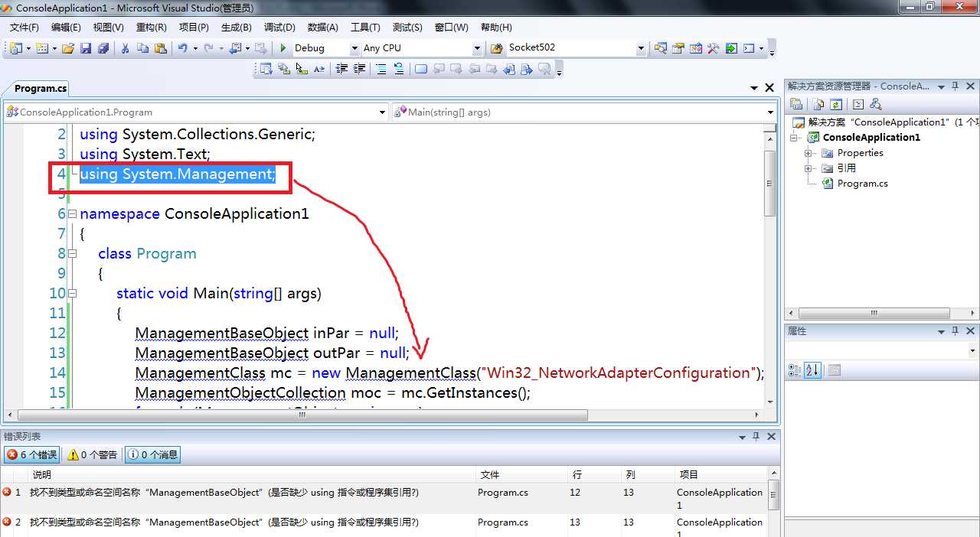
Task: Comment out the selected lines icon
Action: 381,69
